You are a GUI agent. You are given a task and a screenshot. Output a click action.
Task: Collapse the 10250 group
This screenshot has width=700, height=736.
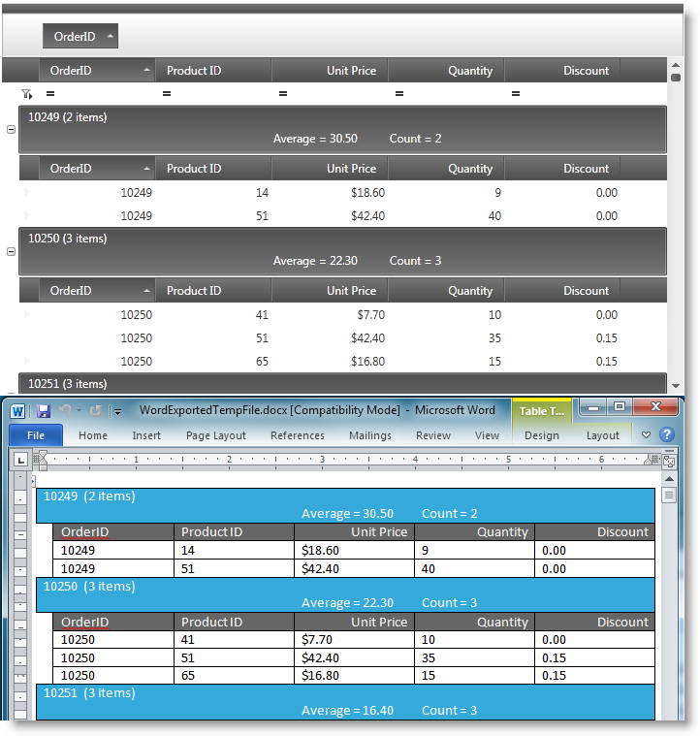[x=12, y=251]
